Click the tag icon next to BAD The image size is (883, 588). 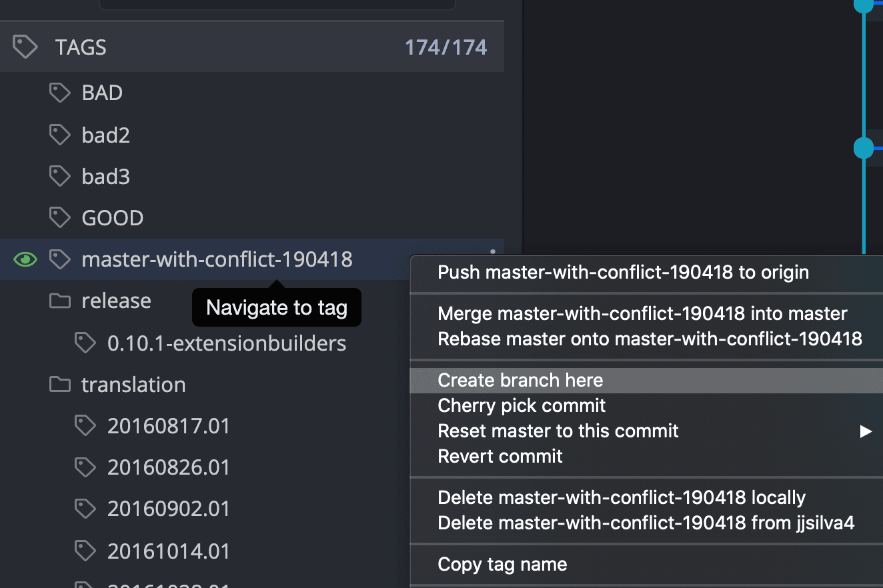[x=59, y=93]
